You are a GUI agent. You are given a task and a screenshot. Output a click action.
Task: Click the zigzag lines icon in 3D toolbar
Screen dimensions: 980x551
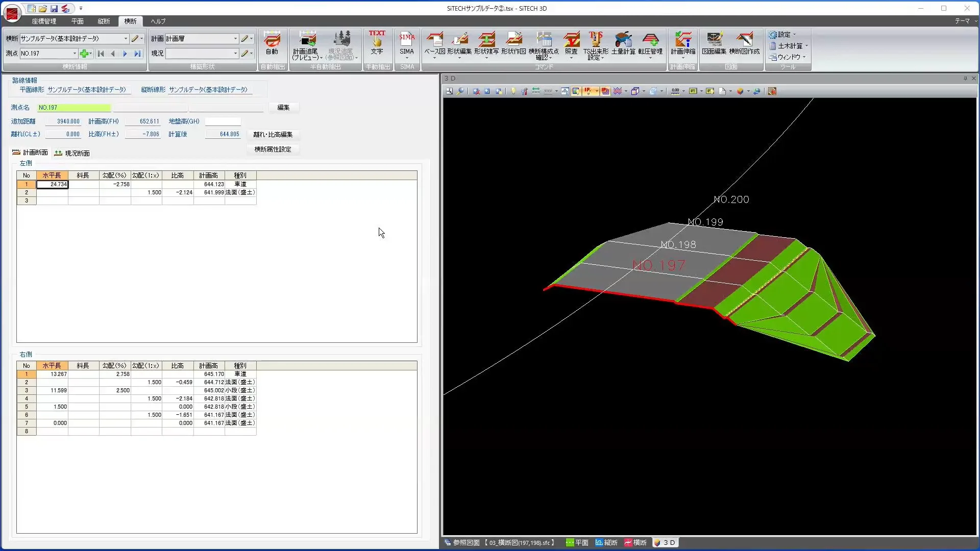[x=618, y=91]
